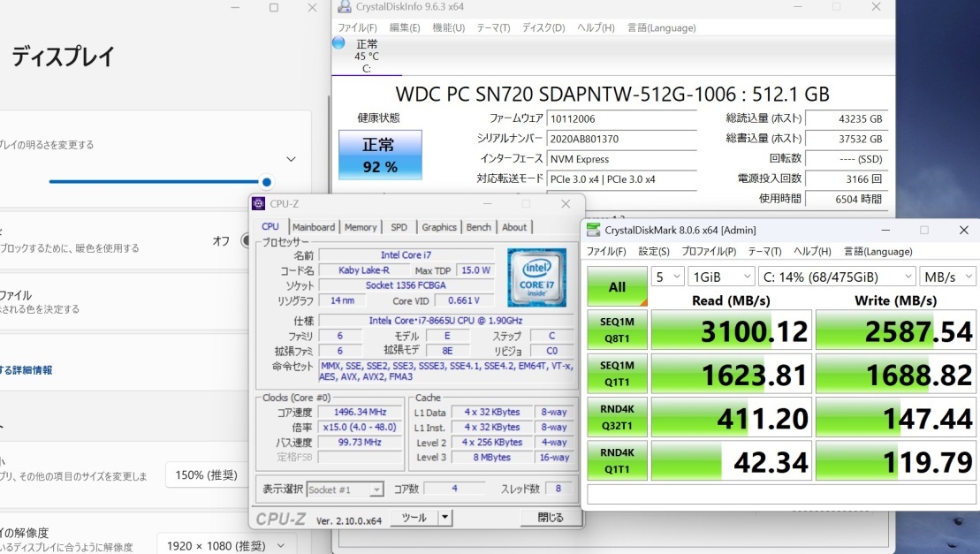Open the test count dropdown showing 5

tap(667, 277)
